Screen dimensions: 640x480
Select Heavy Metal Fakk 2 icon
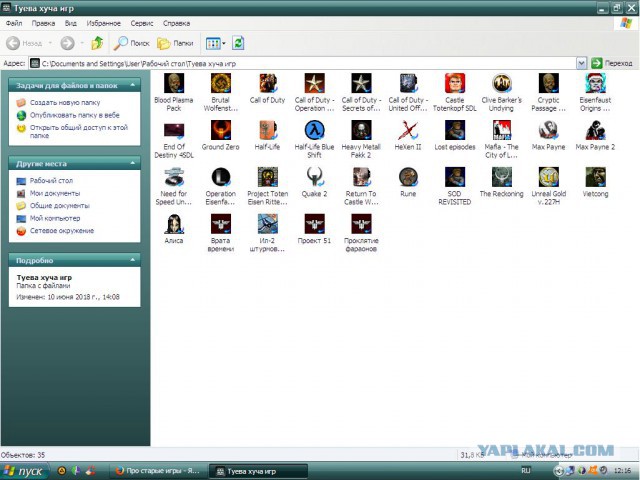(x=361, y=130)
